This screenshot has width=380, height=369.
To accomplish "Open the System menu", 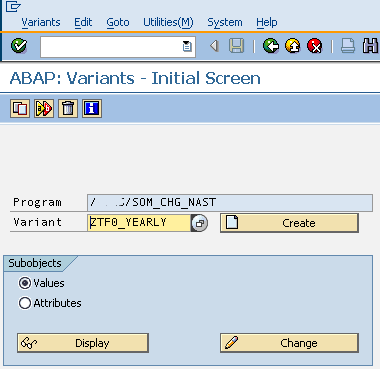I will click(225, 22).
